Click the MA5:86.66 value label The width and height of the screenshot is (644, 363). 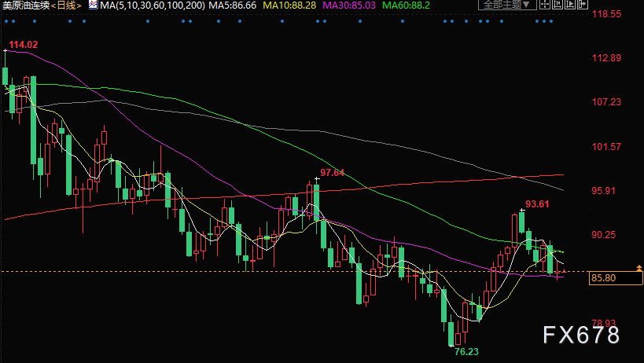click(x=233, y=5)
